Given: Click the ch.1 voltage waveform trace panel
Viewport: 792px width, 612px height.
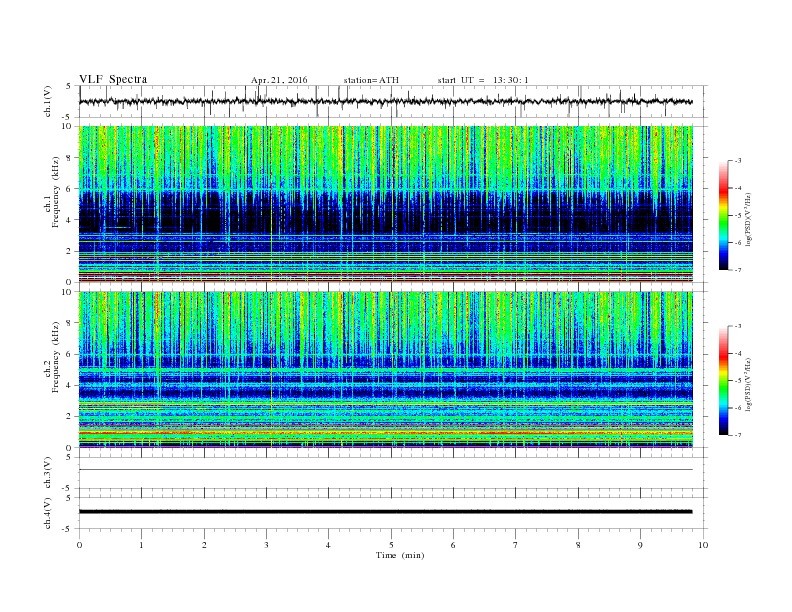Looking at the screenshot, I should click(393, 101).
